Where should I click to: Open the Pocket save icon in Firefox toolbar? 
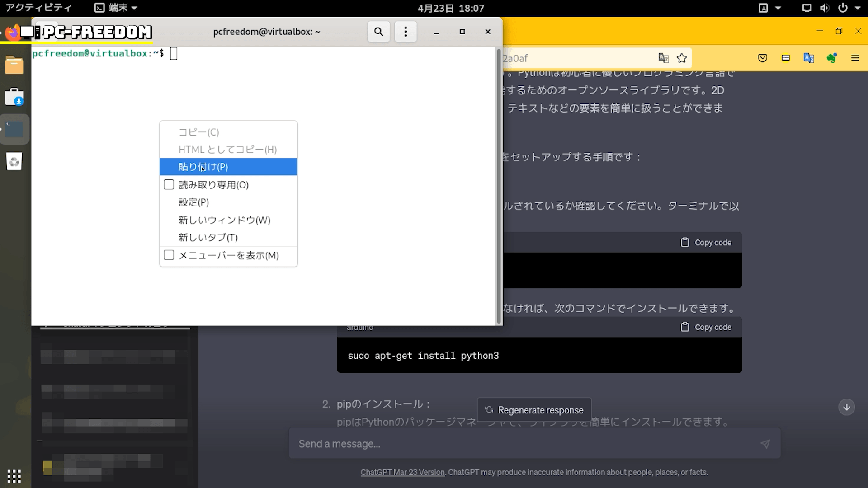763,58
